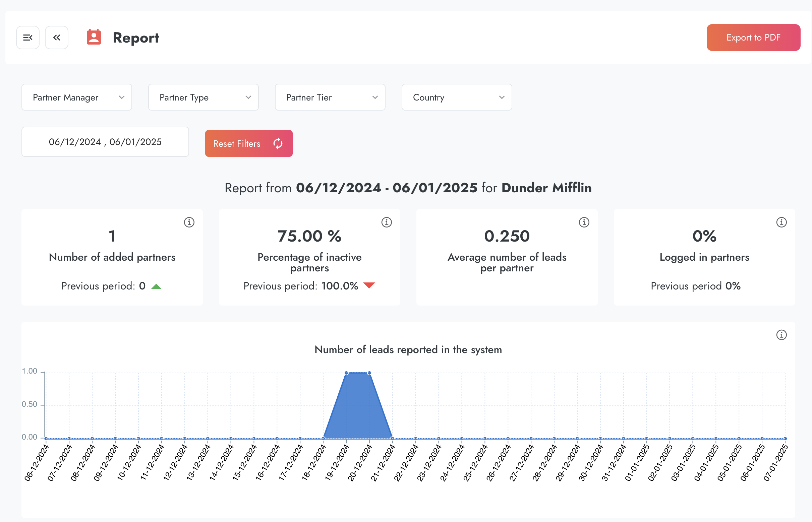
Task: Click the 06-12-2024 axis label
Action: point(36,462)
